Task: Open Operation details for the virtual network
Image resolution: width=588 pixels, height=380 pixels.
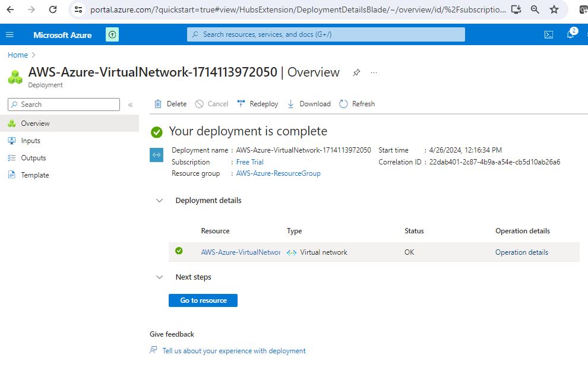Action: pos(521,252)
